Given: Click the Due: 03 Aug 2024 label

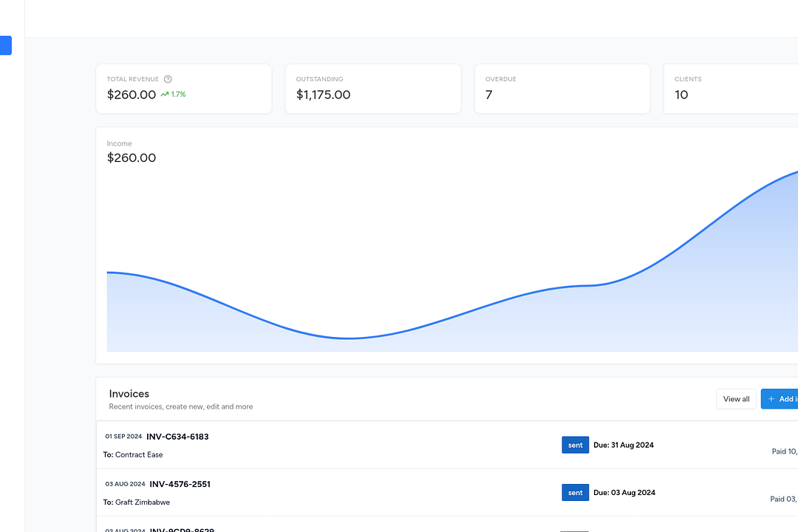Looking at the screenshot, I should (624, 493).
